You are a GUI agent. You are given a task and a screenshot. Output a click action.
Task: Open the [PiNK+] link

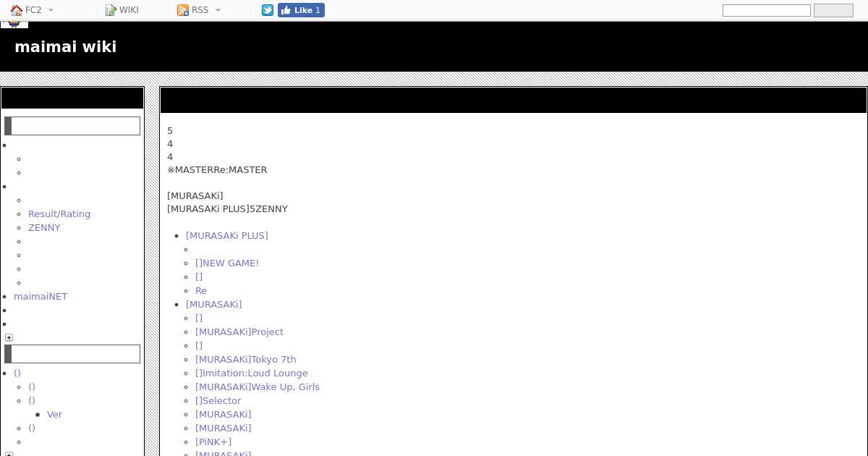[213, 442]
